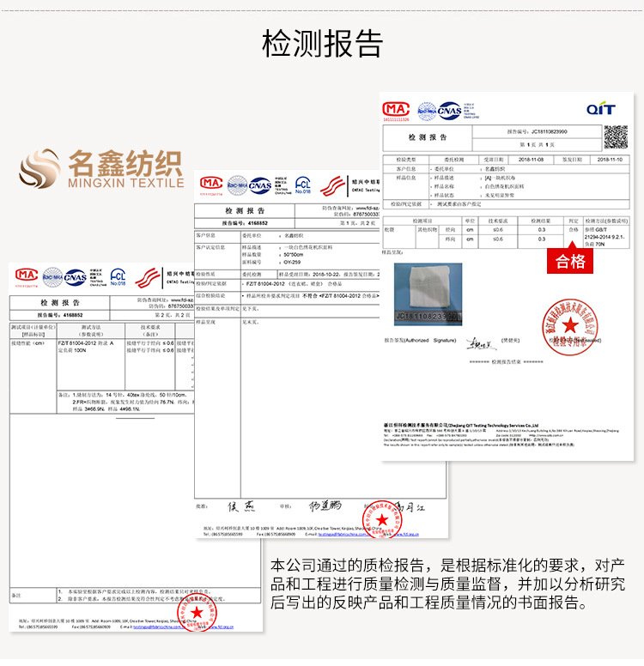Click the paragraph starting 本公司通过的质检报告
The height and width of the screenshot is (666, 644).
447,584
